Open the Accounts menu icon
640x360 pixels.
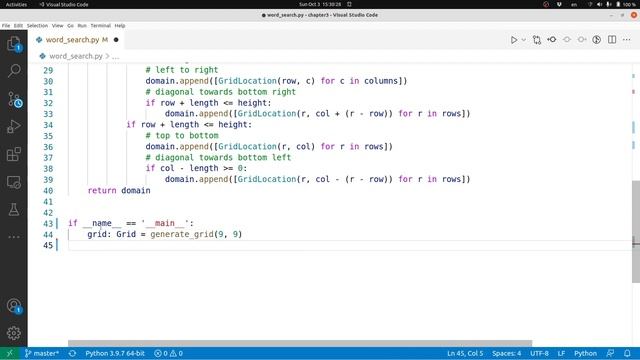14,306
